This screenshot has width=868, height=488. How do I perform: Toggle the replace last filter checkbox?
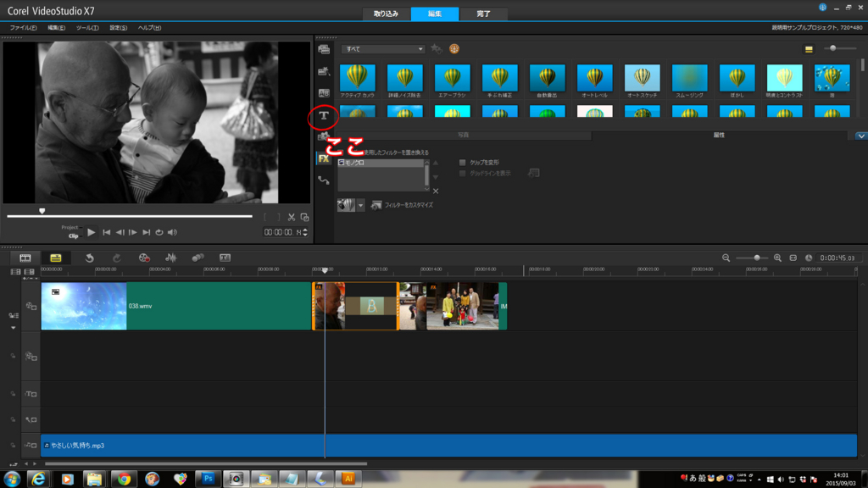coord(341,152)
